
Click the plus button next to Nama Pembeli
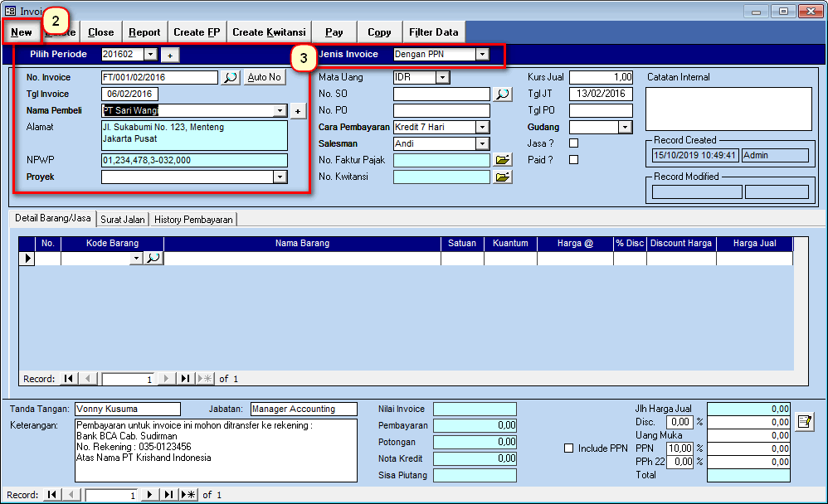pyautogui.click(x=299, y=111)
